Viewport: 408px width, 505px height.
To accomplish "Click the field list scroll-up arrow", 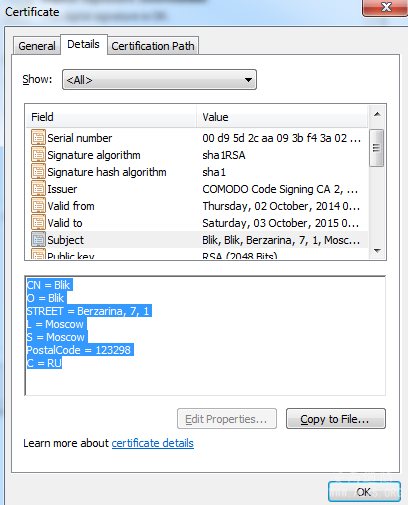I will point(377,115).
